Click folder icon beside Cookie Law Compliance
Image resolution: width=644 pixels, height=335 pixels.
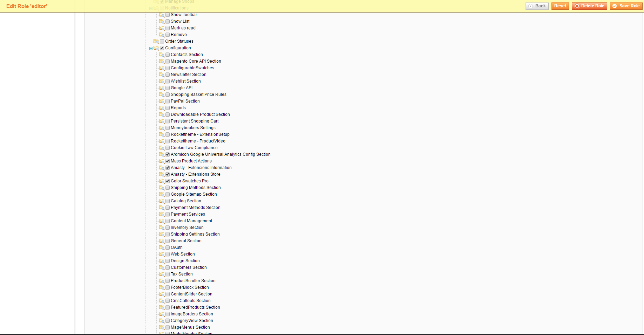coord(162,148)
